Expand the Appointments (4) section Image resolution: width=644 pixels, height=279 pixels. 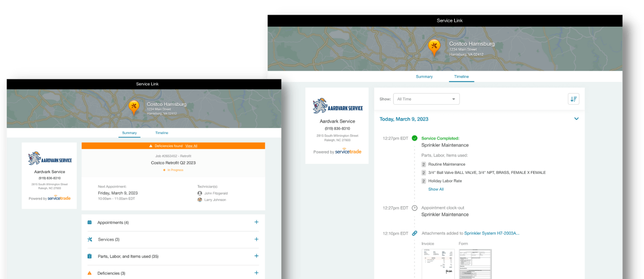click(x=256, y=222)
